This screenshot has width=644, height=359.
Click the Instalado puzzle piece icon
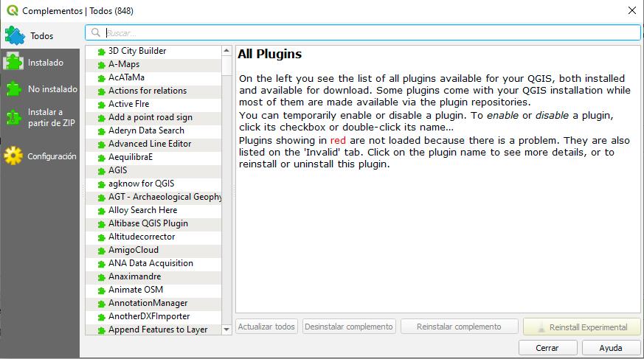(x=13, y=63)
